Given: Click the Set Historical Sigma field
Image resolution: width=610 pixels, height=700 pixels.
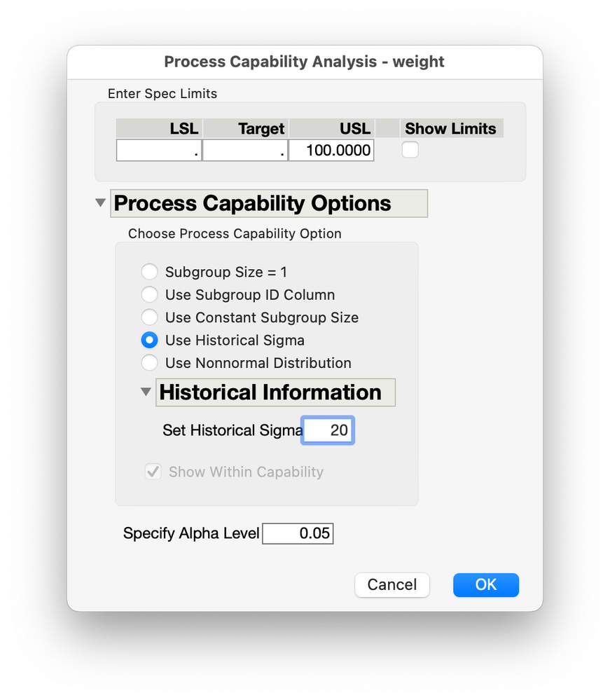Looking at the screenshot, I should [328, 430].
